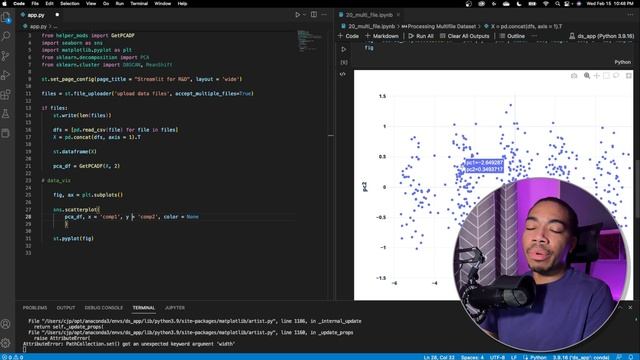
Task: Open the JUPYTER panel tab
Action: click(175, 308)
